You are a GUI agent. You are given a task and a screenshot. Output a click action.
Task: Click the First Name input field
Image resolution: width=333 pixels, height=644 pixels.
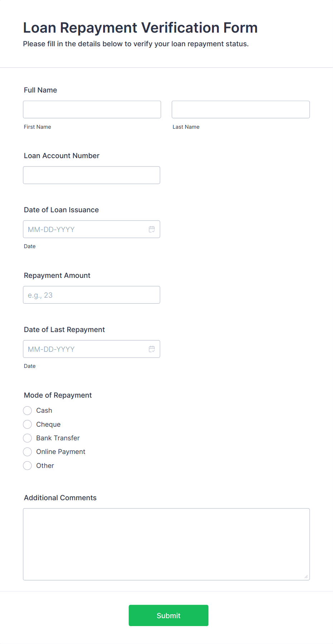(92, 109)
